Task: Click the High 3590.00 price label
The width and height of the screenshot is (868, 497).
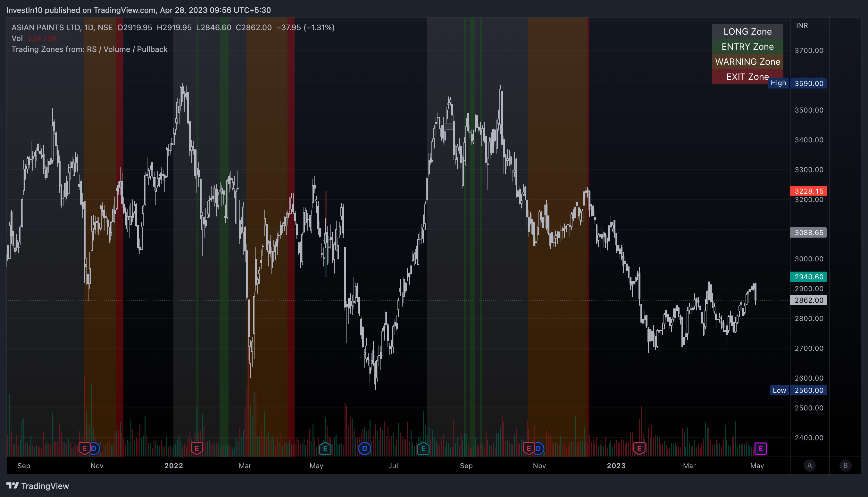Action: click(797, 83)
